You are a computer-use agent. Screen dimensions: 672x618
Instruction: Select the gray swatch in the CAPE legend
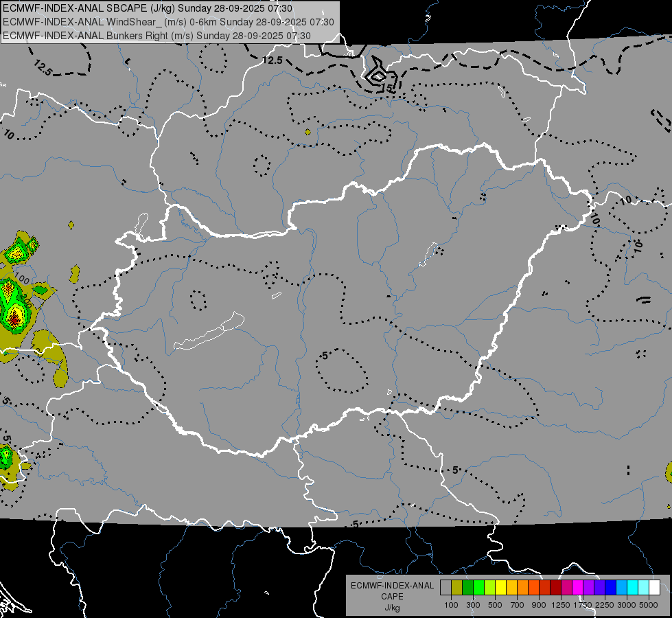coord(445,588)
